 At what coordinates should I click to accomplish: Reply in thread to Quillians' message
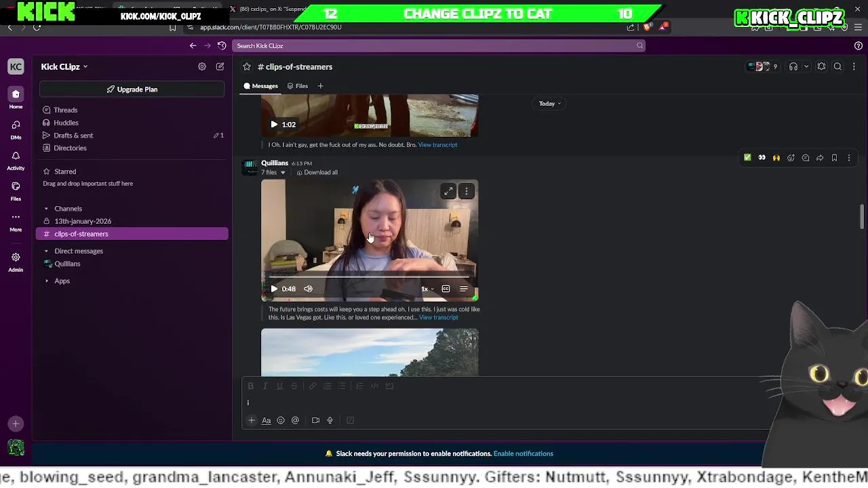pyautogui.click(x=806, y=158)
